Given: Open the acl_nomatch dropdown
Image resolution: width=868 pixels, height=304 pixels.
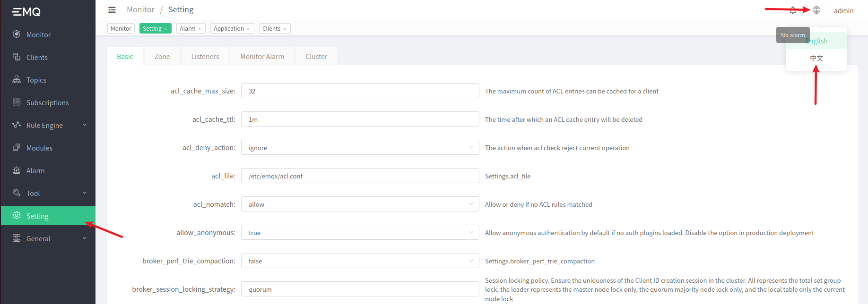Looking at the screenshot, I should [x=360, y=204].
